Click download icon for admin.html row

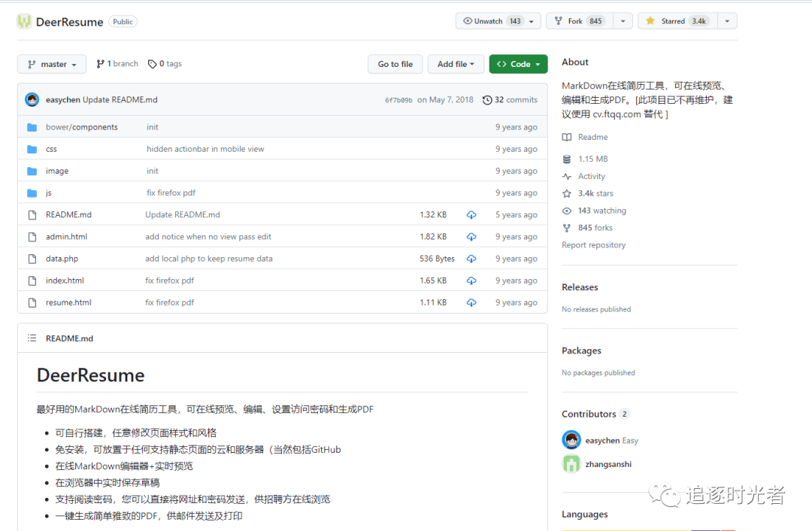click(x=471, y=237)
